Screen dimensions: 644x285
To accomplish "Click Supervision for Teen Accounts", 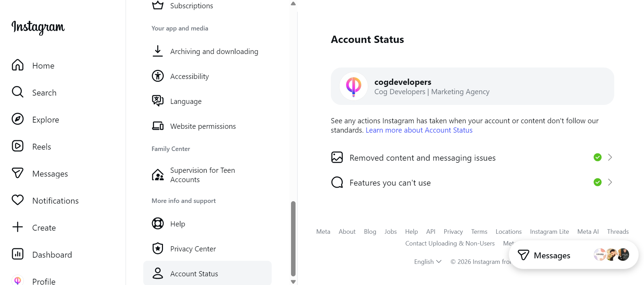I will tap(202, 175).
